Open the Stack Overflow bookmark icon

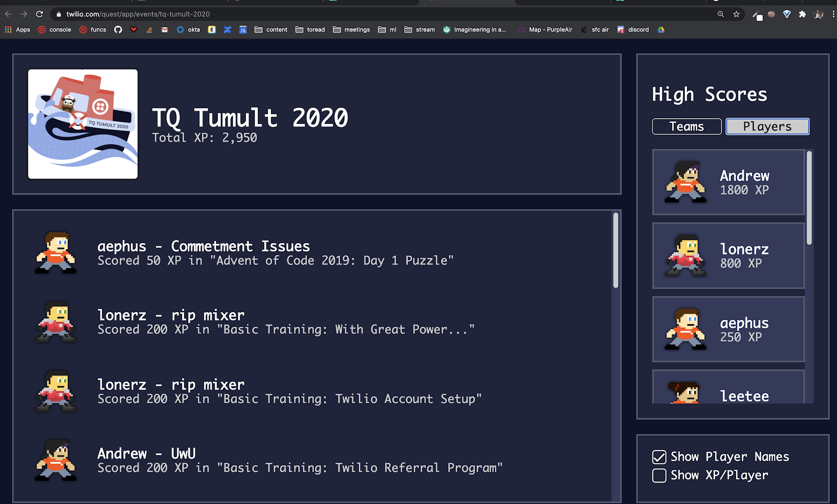[x=150, y=30]
